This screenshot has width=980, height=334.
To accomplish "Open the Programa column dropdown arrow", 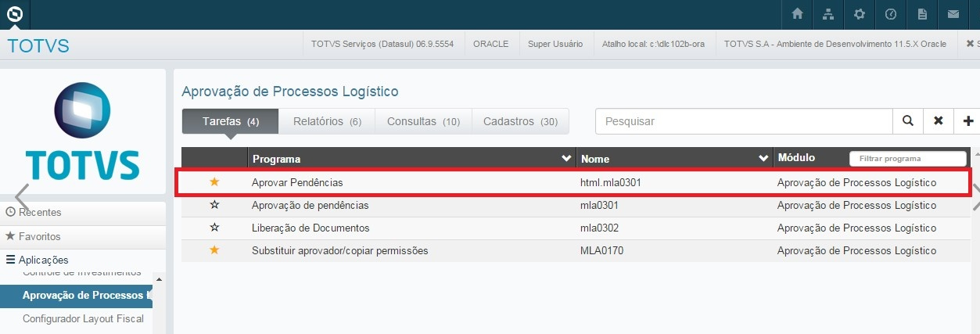I will 567,159.
